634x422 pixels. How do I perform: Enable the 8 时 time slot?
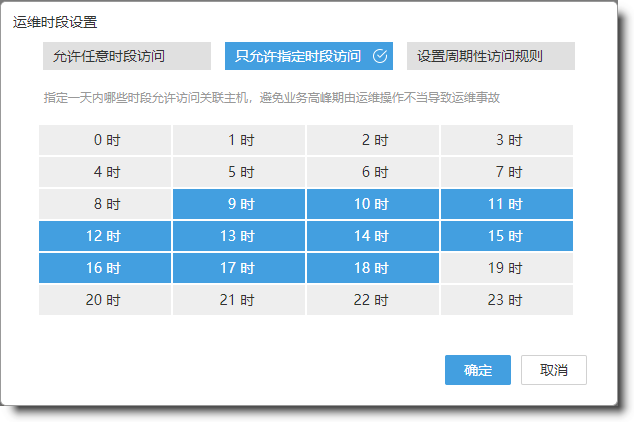[106, 204]
